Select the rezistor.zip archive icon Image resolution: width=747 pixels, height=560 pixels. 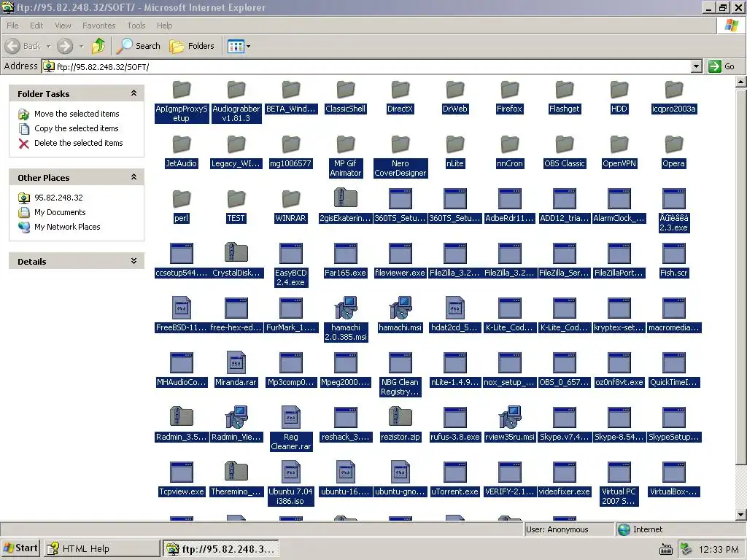400,418
